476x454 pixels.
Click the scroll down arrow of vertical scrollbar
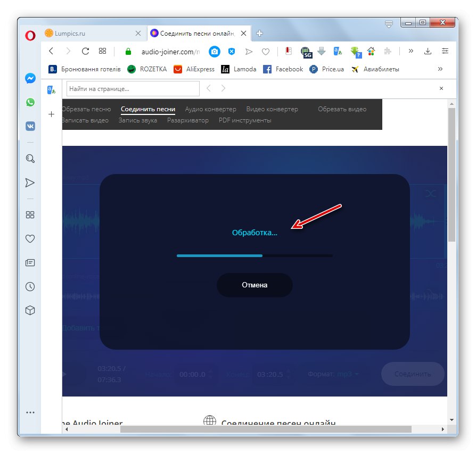[x=452, y=420]
